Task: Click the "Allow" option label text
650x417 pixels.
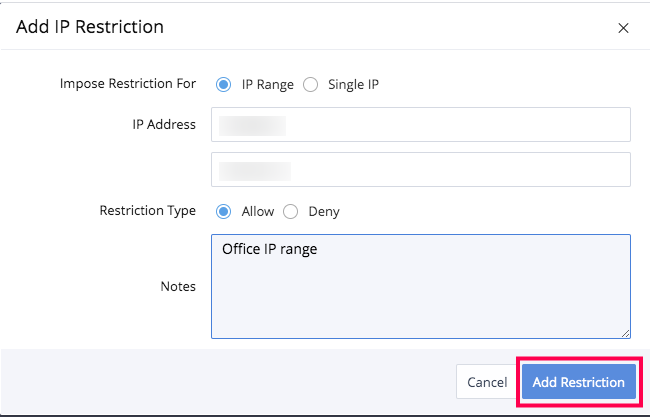Action: tap(257, 211)
